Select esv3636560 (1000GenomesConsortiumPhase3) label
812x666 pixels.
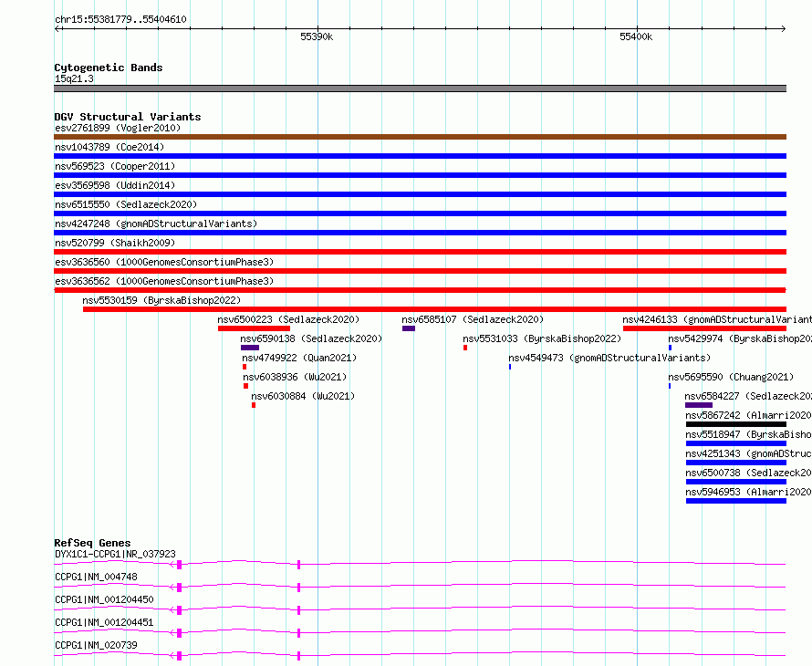pyautogui.click(x=164, y=262)
